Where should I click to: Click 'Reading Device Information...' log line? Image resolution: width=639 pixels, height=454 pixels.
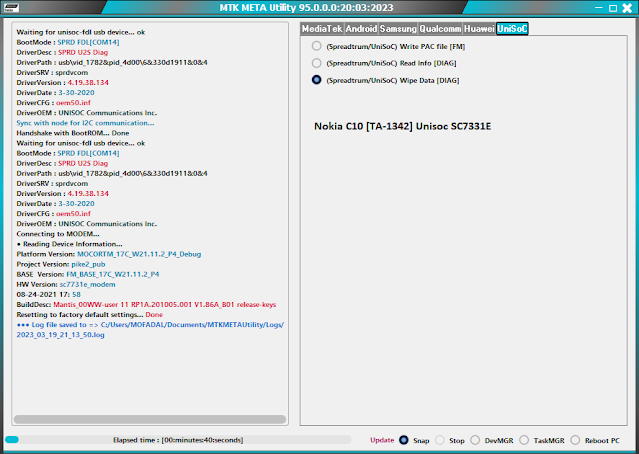pyautogui.click(x=69, y=244)
